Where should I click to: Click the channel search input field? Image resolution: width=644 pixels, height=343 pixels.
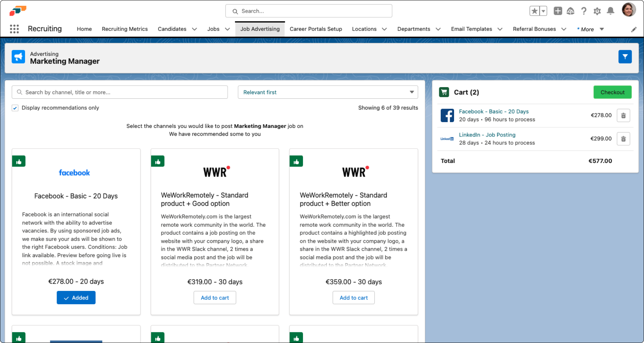point(120,92)
